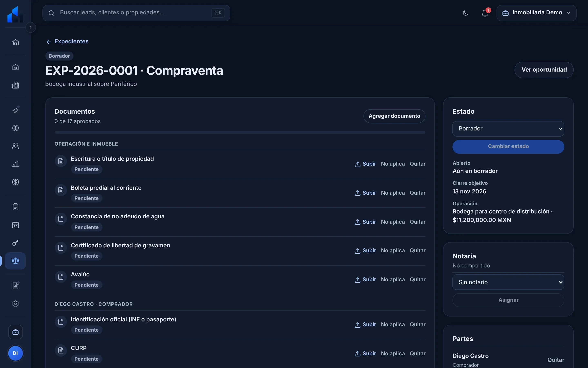Upload Certificado de libertad de gravamen

[365, 251]
